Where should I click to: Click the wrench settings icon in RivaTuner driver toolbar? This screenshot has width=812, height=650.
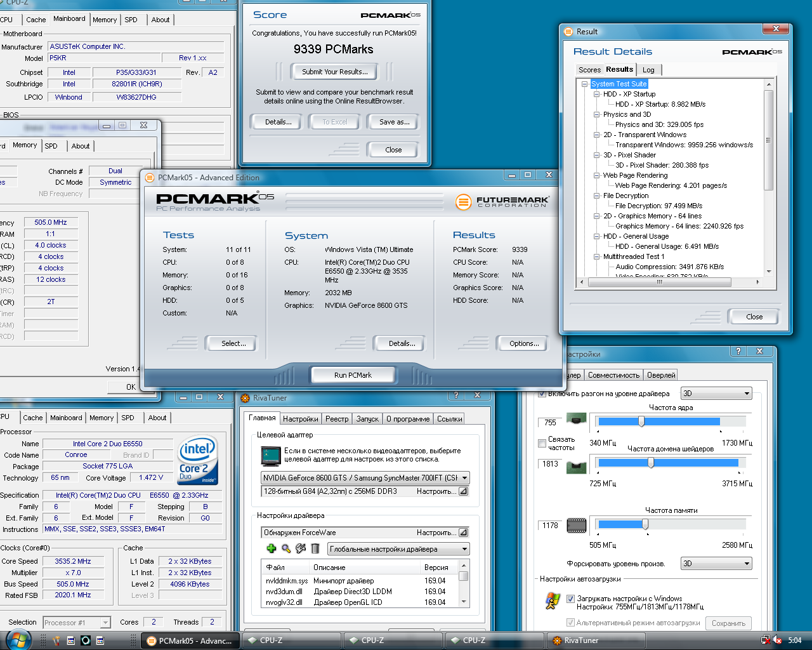tap(301, 548)
